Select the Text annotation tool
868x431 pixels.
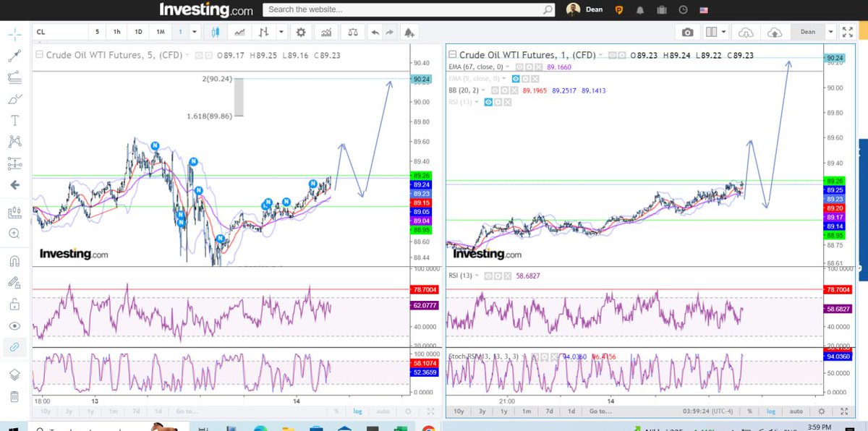coord(14,120)
